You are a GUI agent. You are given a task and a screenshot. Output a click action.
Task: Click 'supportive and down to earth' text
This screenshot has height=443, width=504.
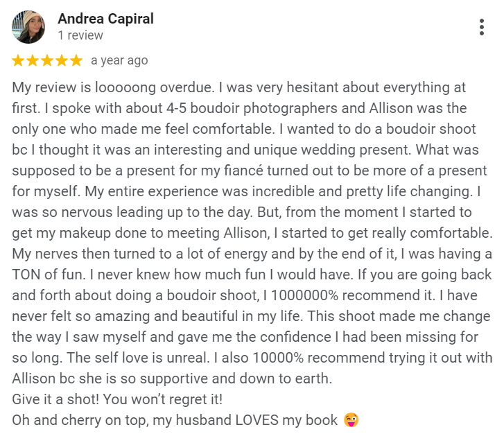(236, 379)
